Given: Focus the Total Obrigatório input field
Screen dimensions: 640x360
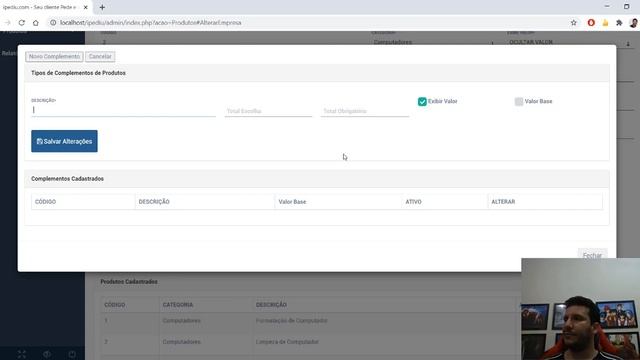Looking at the screenshot, I should tap(364, 111).
